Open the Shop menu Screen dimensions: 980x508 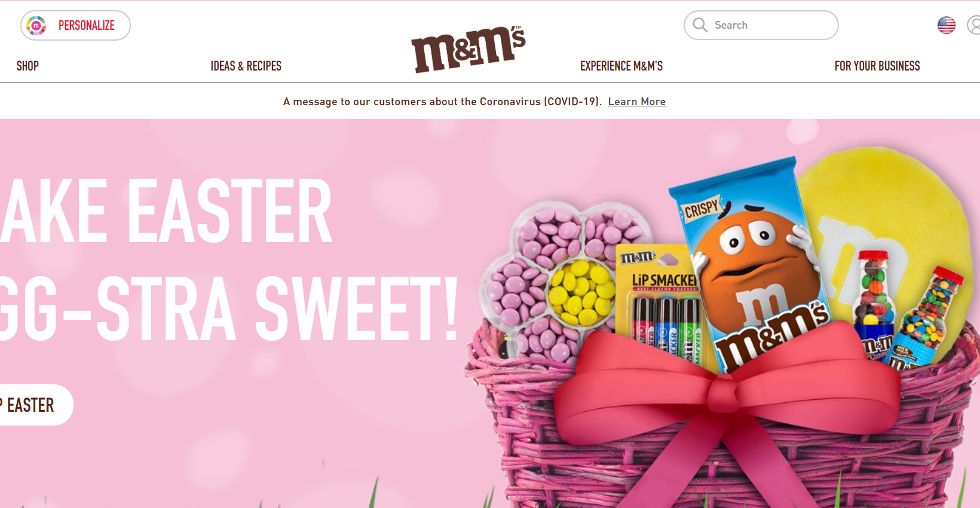click(x=27, y=66)
